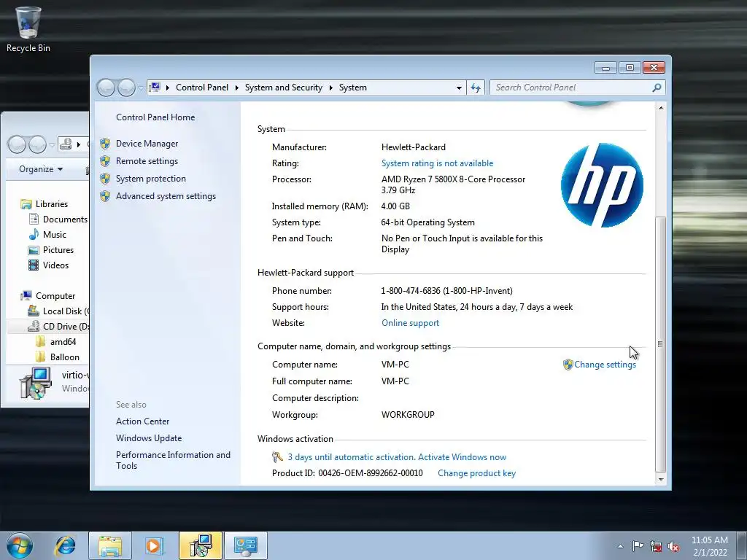The image size is (747, 560).
Task: Click the muted volume tray icon
Action: [x=673, y=546]
